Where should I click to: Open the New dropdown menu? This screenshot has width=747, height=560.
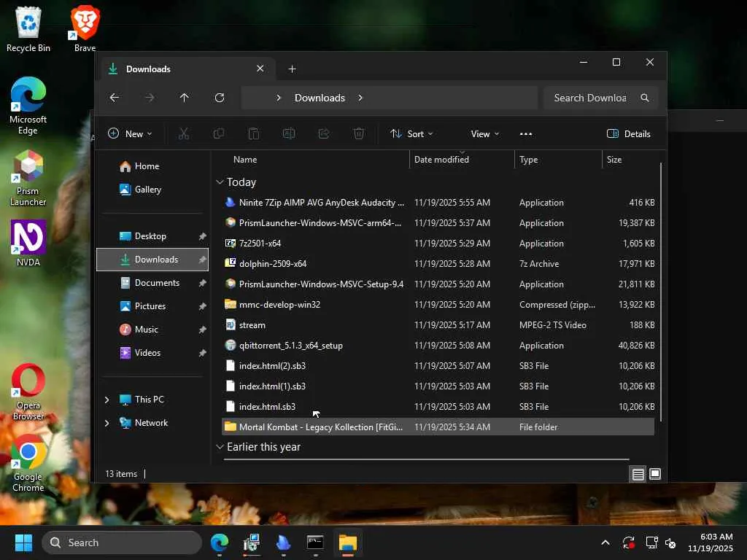(x=130, y=134)
